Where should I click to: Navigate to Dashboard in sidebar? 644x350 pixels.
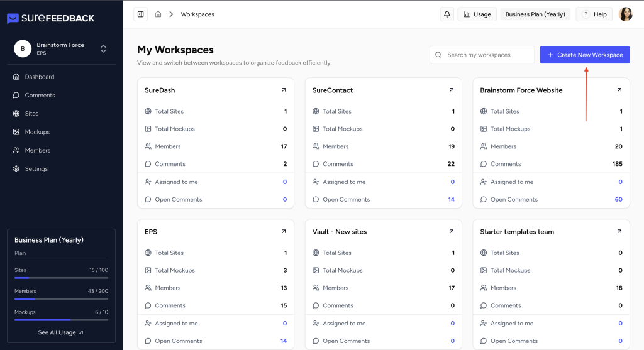(x=39, y=77)
